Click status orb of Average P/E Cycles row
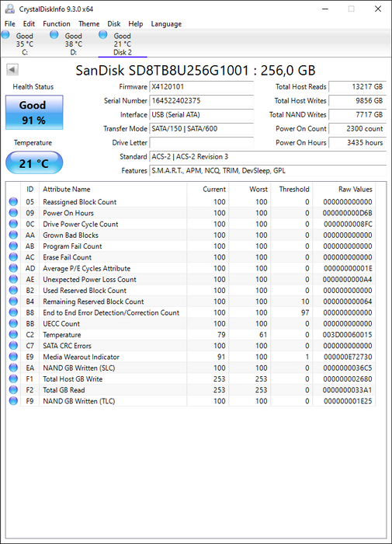This screenshot has height=544, width=392. (13, 268)
